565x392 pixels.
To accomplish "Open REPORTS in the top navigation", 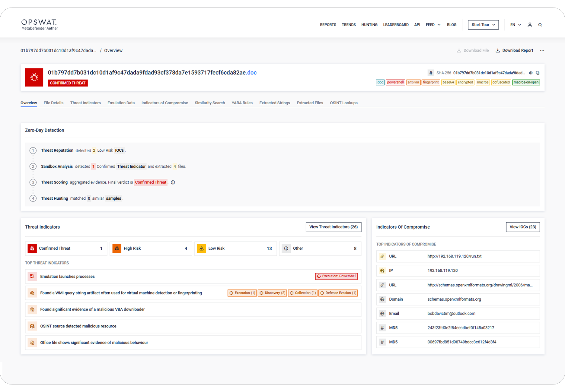I will 328,25.
